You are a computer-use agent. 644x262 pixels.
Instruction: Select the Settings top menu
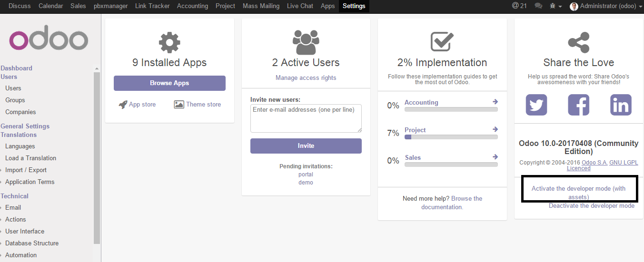point(354,6)
